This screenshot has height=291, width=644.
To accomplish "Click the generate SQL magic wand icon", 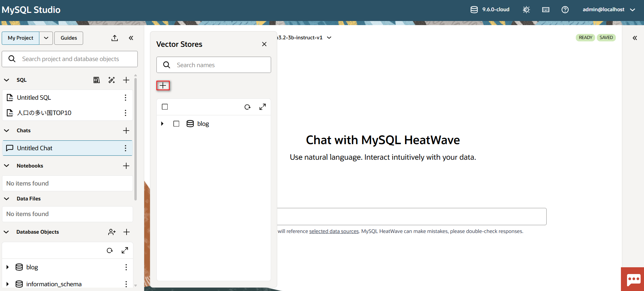I will (111, 80).
